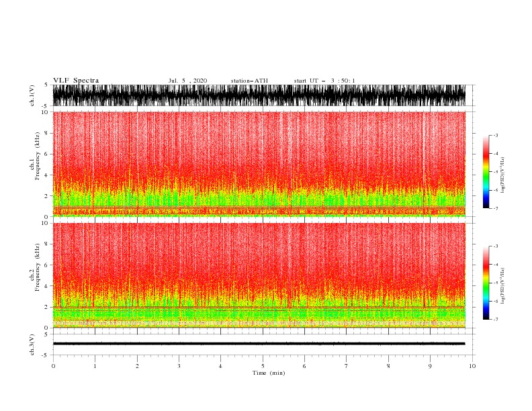Image resolution: width=532 pixels, height=411 pixels.
Task: Click the ch.1(V) waveform strip
Action: (x=259, y=95)
